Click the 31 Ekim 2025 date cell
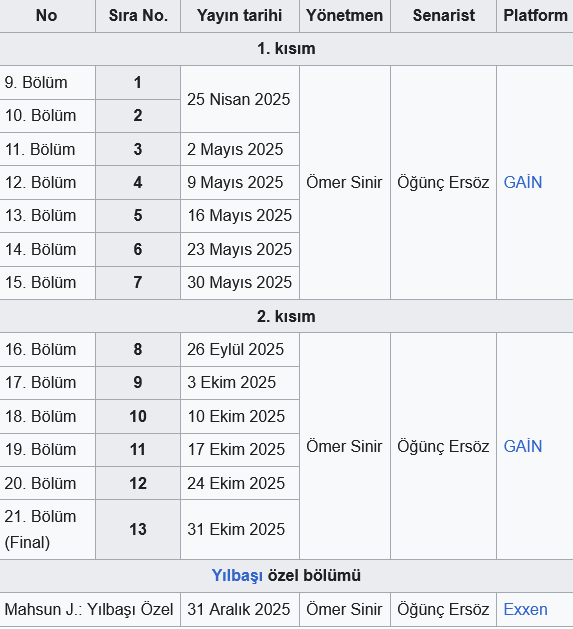Image resolution: width=573 pixels, height=629 pixels. pyautogui.click(x=240, y=530)
